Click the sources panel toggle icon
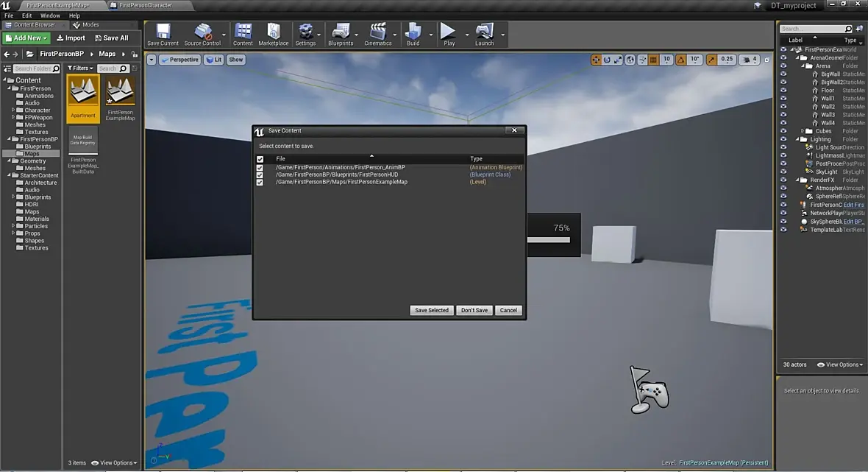This screenshot has width=868, height=472. tap(7, 68)
